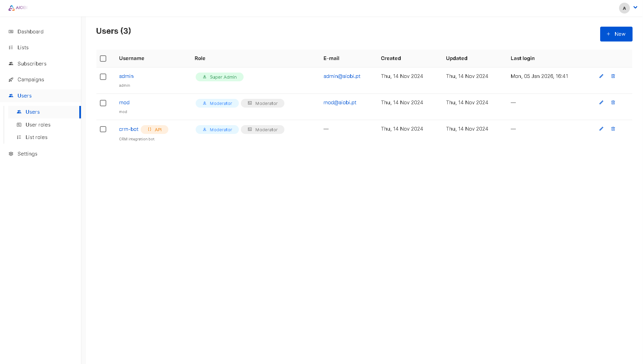643x364 pixels.
Task: Delete crm-bot using the trash icon
Action: coord(613,129)
